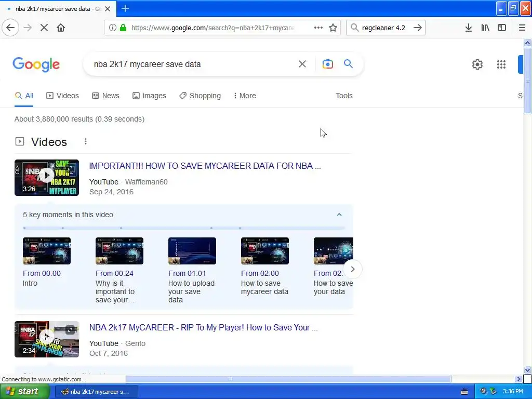Go forward using browser forward arrow

(x=28, y=28)
